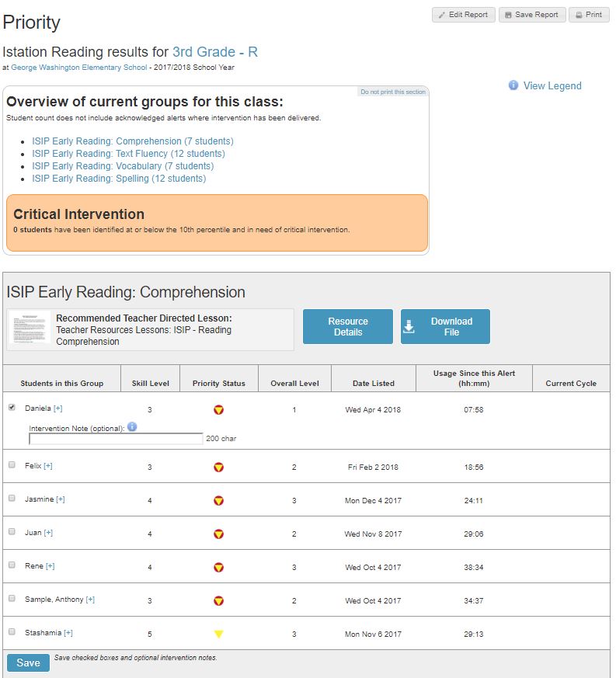Jump to ISIP Early Reading: Comprehension group

point(133,141)
